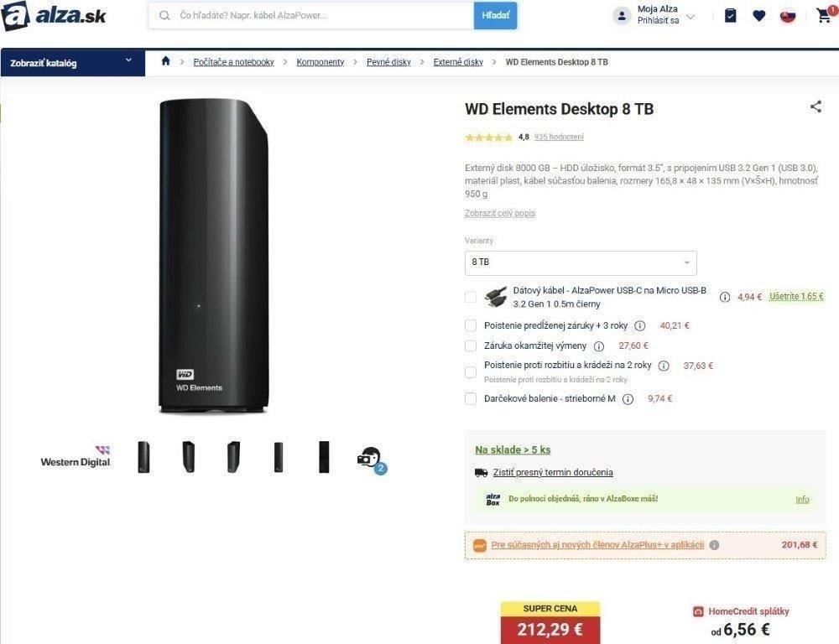Open the 8 TB variant dropdown
839x644 pixels.
coord(581,262)
